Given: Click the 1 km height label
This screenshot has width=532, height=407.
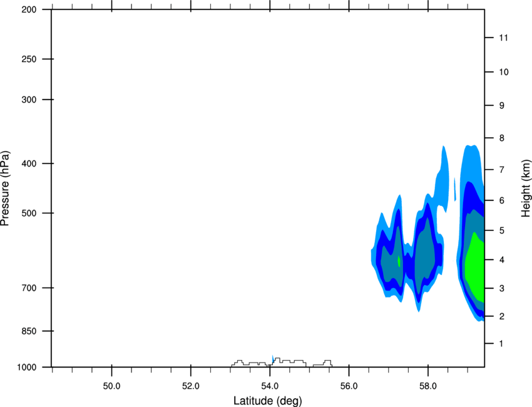Looking at the screenshot, I should (501, 344).
